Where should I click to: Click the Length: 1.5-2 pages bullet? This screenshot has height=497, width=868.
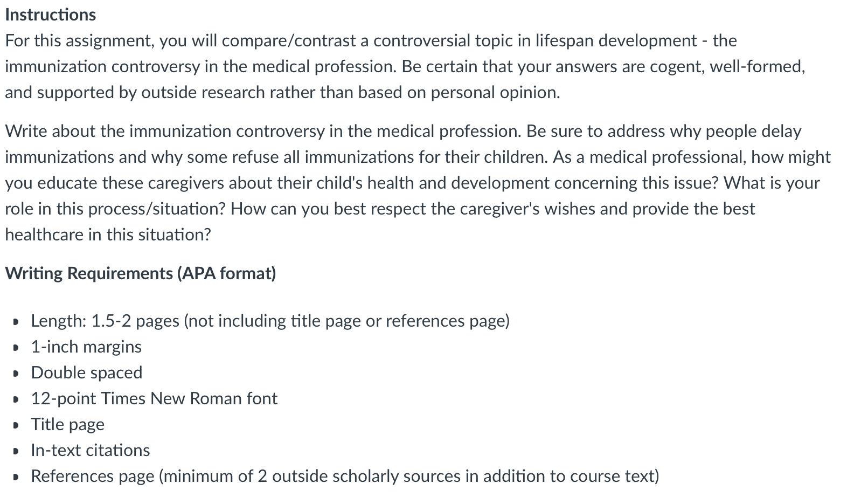[x=270, y=321]
